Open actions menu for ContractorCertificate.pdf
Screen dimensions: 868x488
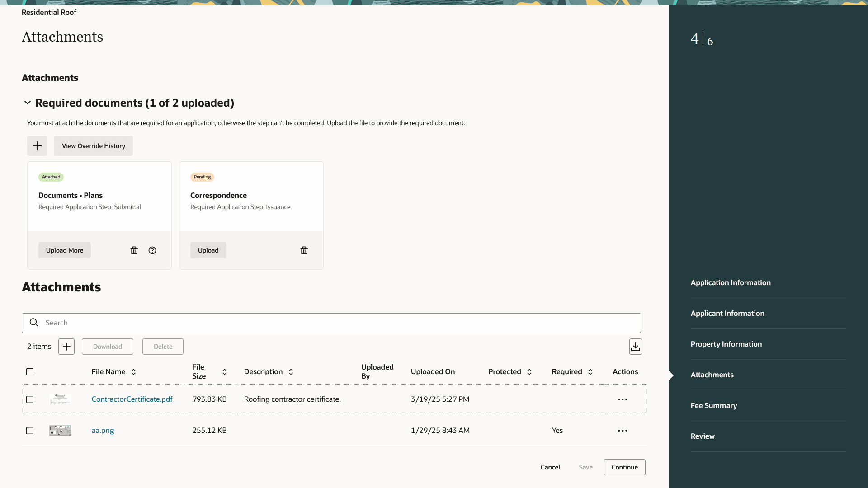tap(623, 399)
